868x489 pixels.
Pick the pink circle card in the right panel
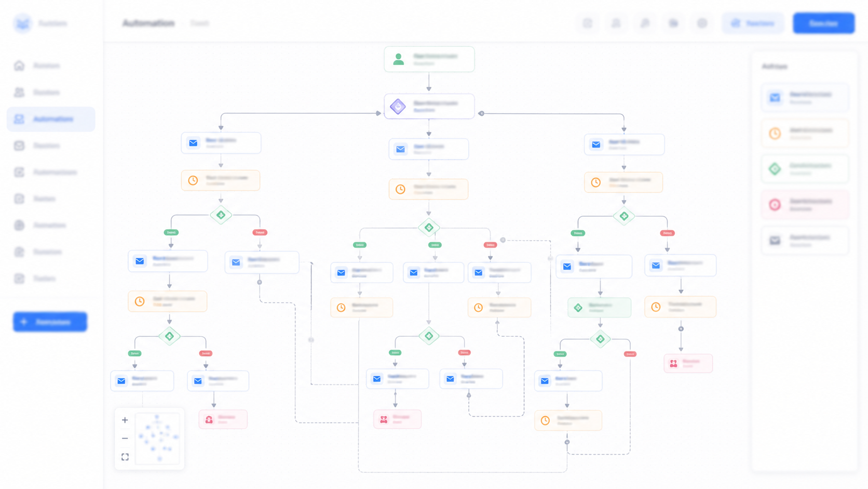pyautogui.click(x=805, y=205)
